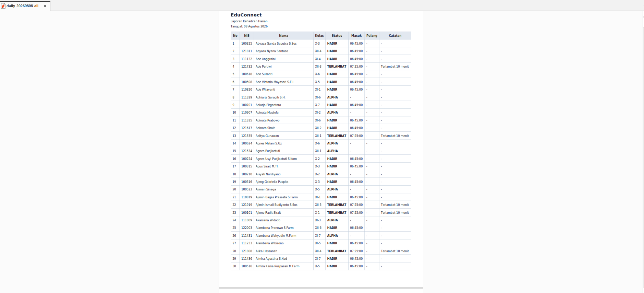Click the name Almira Agustina S.Ked
This screenshot has width=644, height=293.
coord(271,259)
